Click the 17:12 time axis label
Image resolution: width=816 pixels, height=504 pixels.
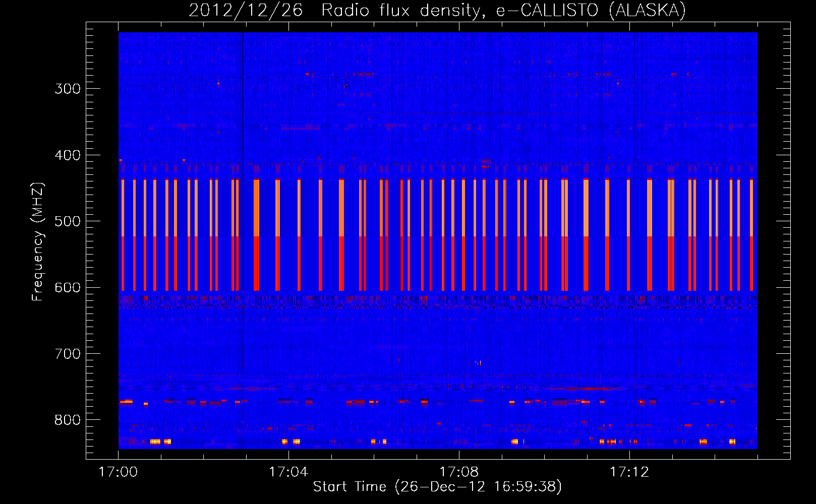pyautogui.click(x=629, y=472)
